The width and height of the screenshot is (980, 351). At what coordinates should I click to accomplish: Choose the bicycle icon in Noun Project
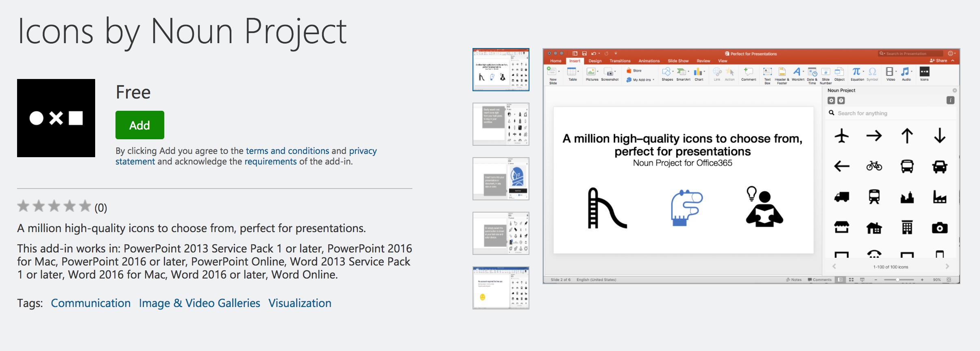click(x=874, y=166)
